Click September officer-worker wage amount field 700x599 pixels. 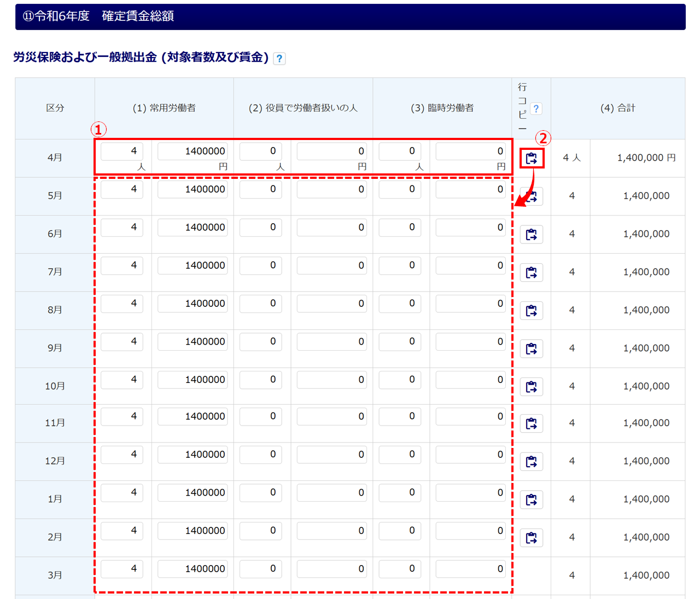coord(331,342)
